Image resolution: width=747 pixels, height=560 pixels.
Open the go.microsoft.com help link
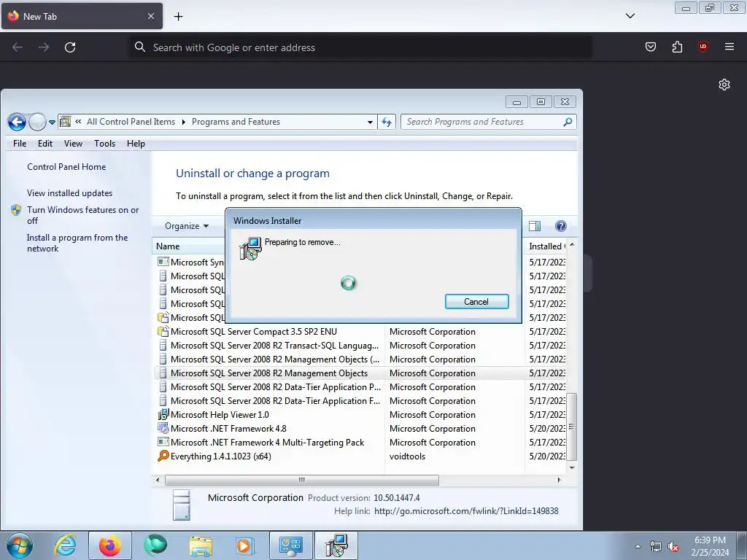[x=466, y=511]
